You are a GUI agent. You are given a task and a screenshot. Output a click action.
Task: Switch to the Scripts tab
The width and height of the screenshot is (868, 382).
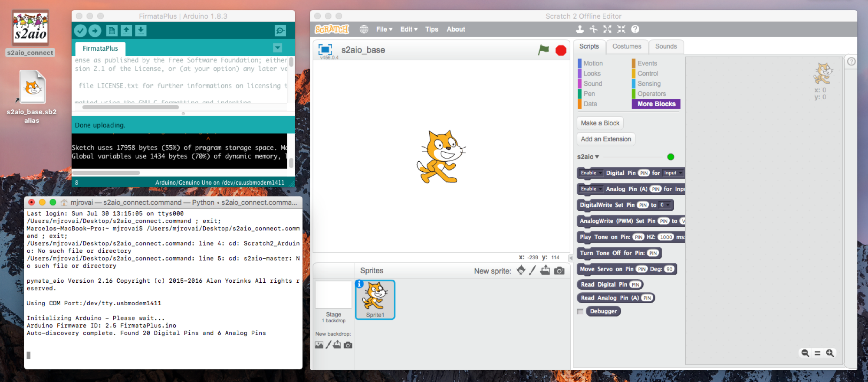pos(589,46)
